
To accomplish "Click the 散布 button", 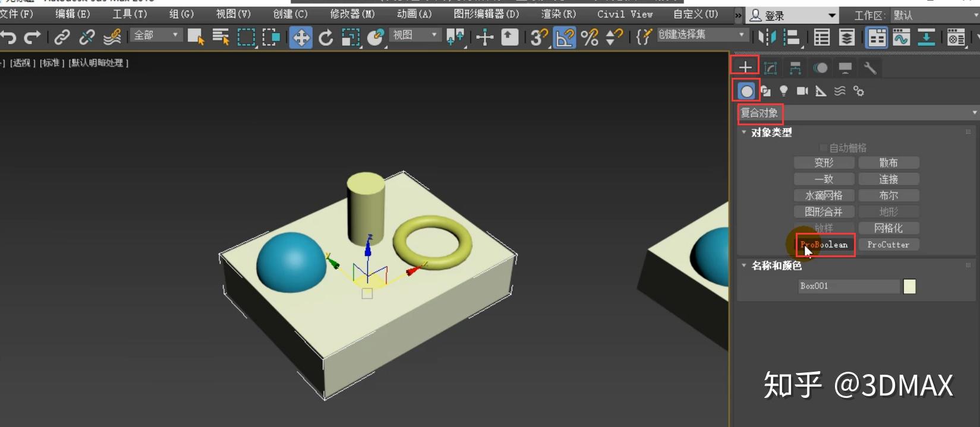I will click(x=888, y=163).
